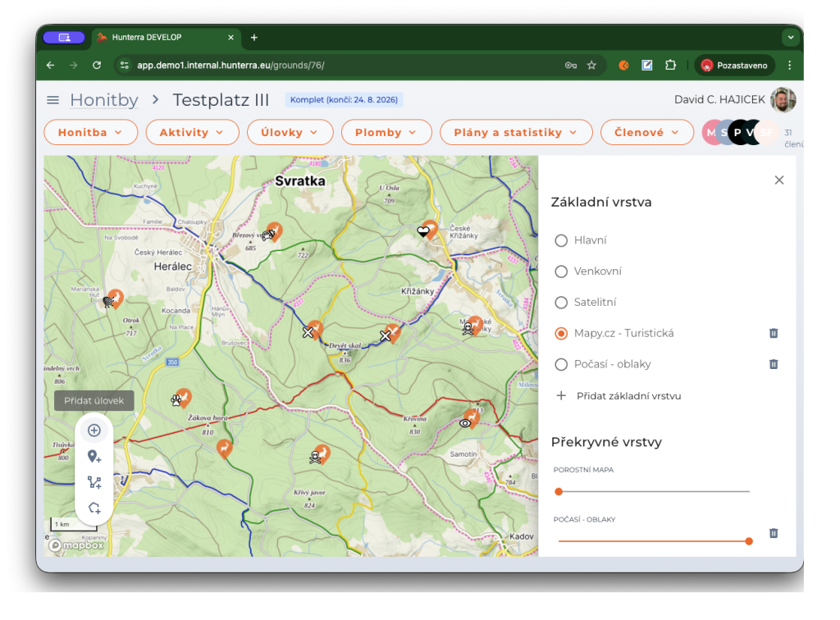
Task: Click the paw print marker near Žákova hora
Action: pos(176,400)
